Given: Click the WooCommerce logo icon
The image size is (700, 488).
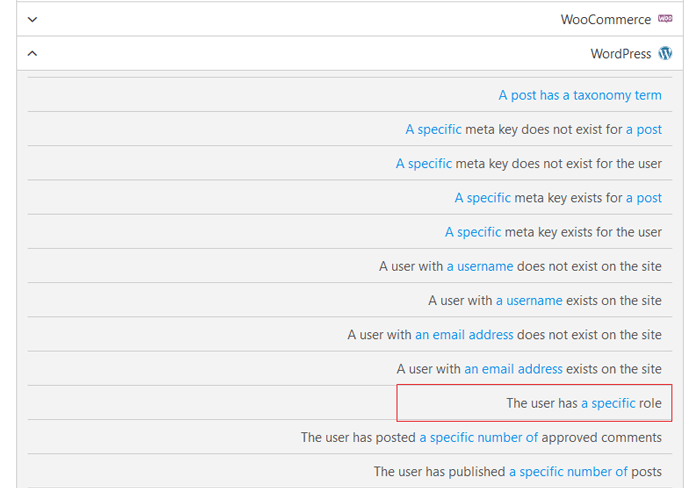Looking at the screenshot, I should coord(665,19).
